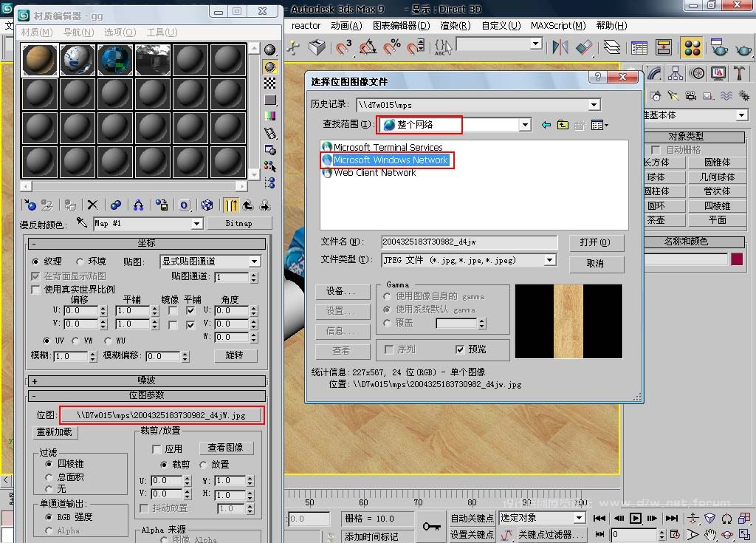Click Utilities hammer icon in command panel
Image resolution: width=756 pixels, height=543 pixels.
pyautogui.click(x=738, y=73)
